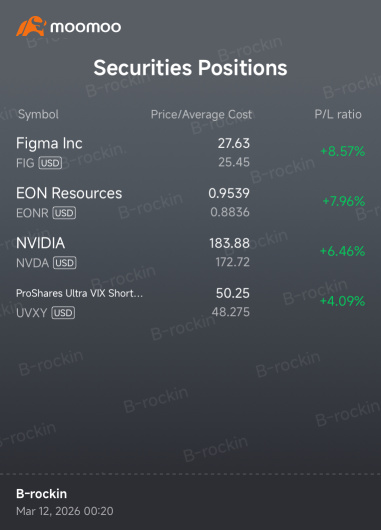
Task: Click the Price/Average Cost column header
Action: [x=201, y=115]
